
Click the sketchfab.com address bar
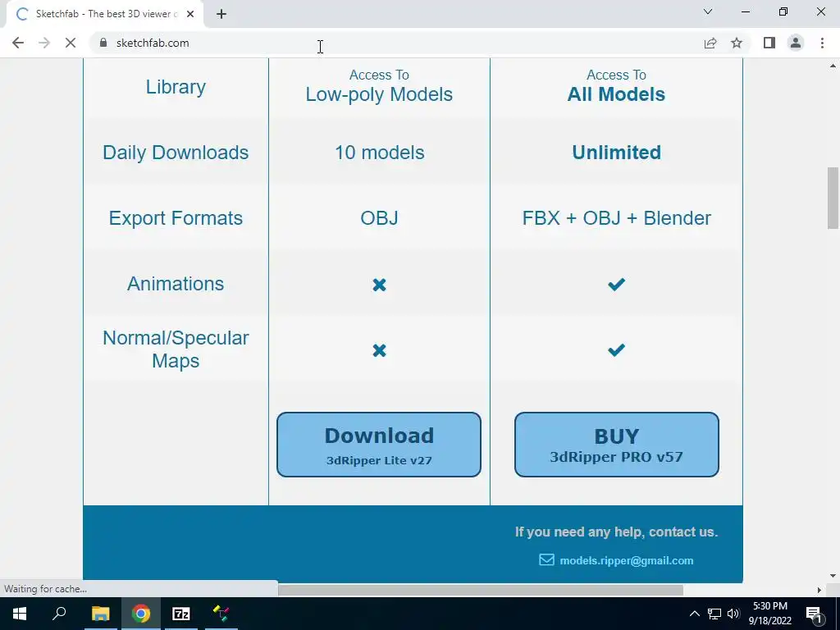(396, 43)
